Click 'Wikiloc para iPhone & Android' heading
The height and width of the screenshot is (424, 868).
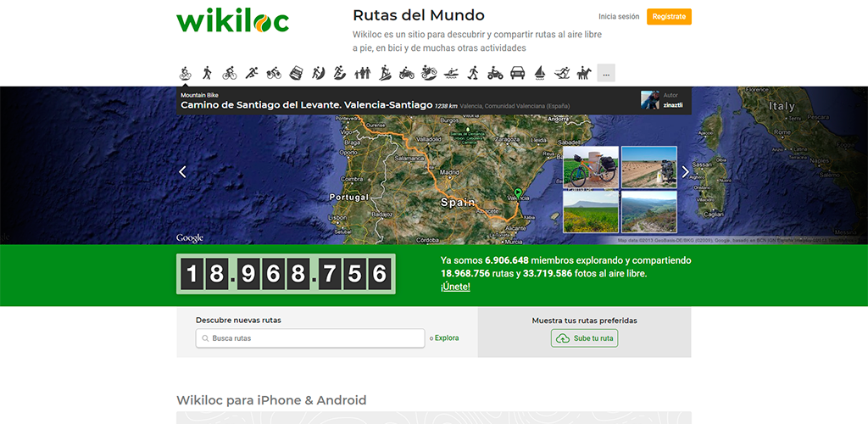pyautogui.click(x=271, y=399)
